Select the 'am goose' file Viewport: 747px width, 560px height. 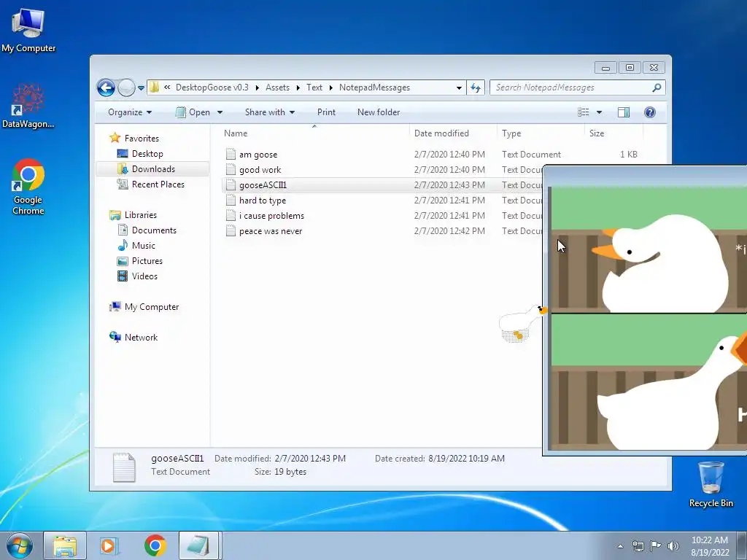258,155
